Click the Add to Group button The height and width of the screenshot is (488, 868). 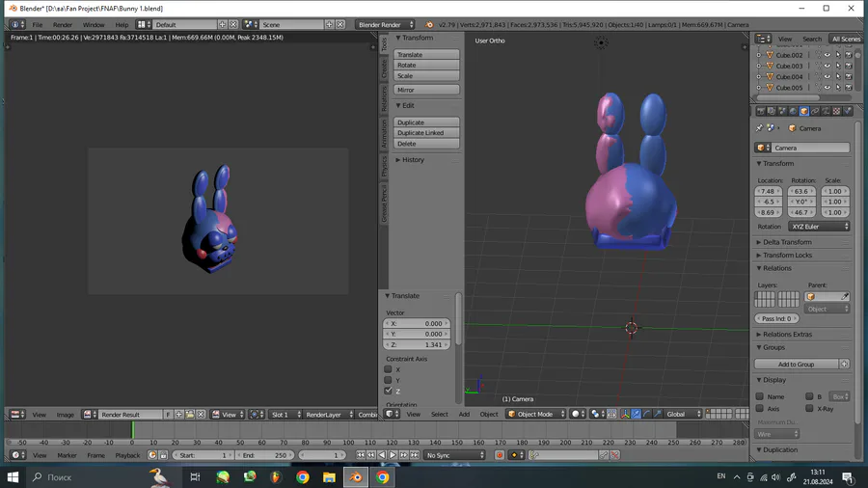click(x=796, y=364)
